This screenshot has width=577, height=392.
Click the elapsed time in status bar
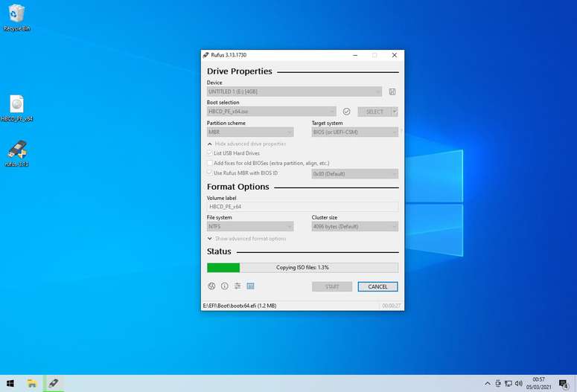(391, 306)
